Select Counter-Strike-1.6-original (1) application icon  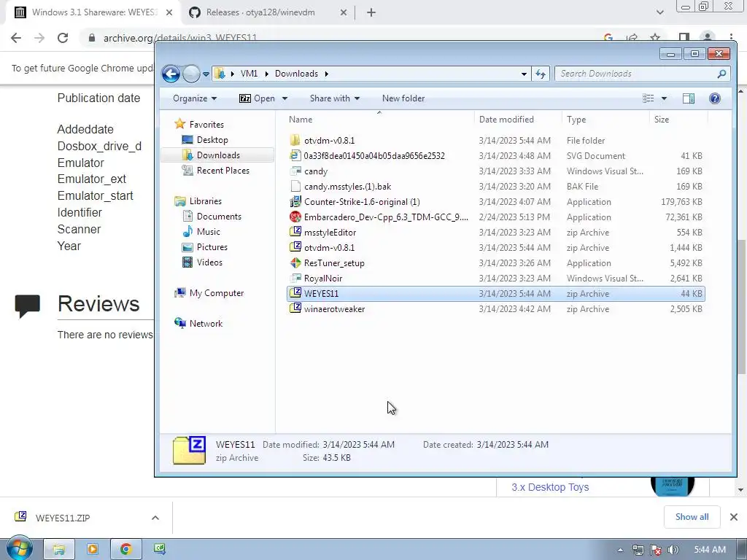(295, 201)
